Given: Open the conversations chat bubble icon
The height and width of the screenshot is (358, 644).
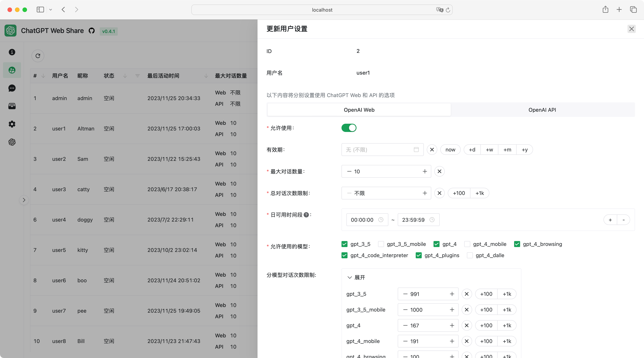Looking at the screenshot, I should (x=12, y=88).
